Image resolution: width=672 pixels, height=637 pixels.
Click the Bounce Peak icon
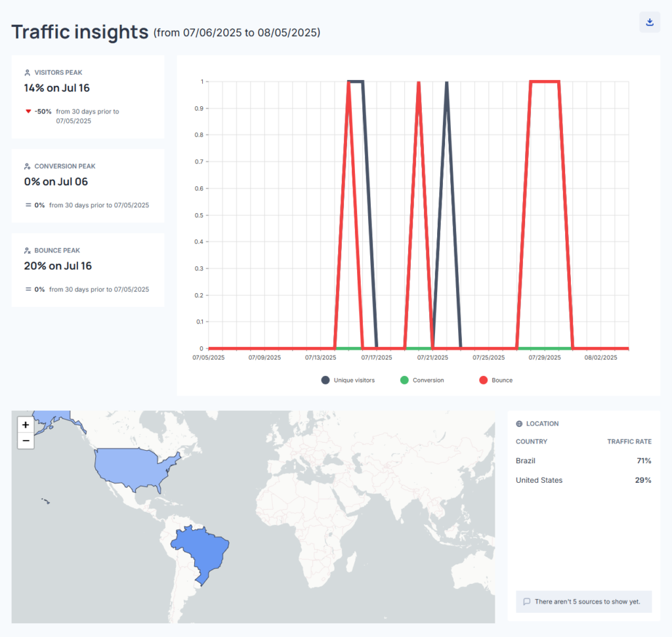coord(28,251)
